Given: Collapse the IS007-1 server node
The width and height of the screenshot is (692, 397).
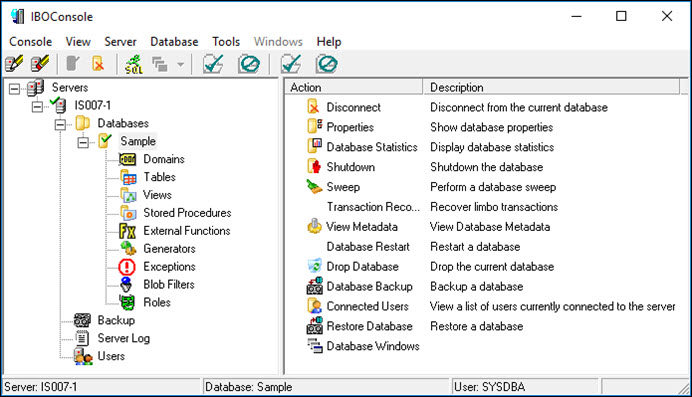Looking at the screenshot, I should click(x=38, y=106).
